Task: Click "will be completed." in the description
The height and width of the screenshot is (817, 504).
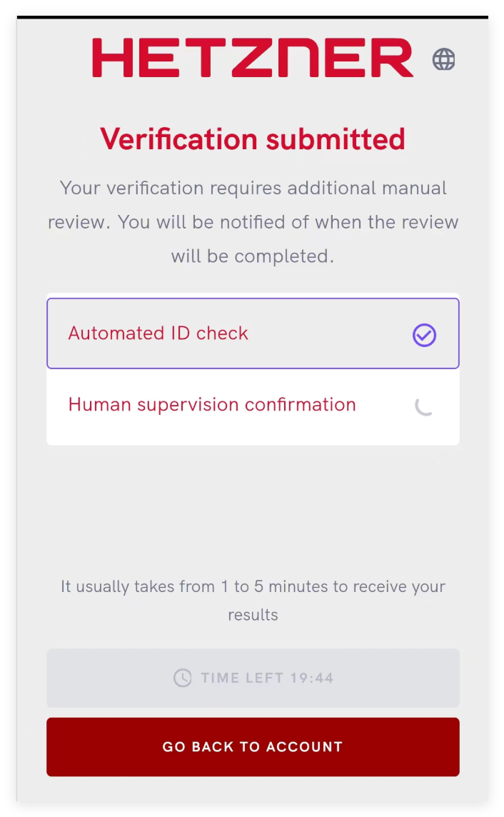Action: [x=253, y=256]
